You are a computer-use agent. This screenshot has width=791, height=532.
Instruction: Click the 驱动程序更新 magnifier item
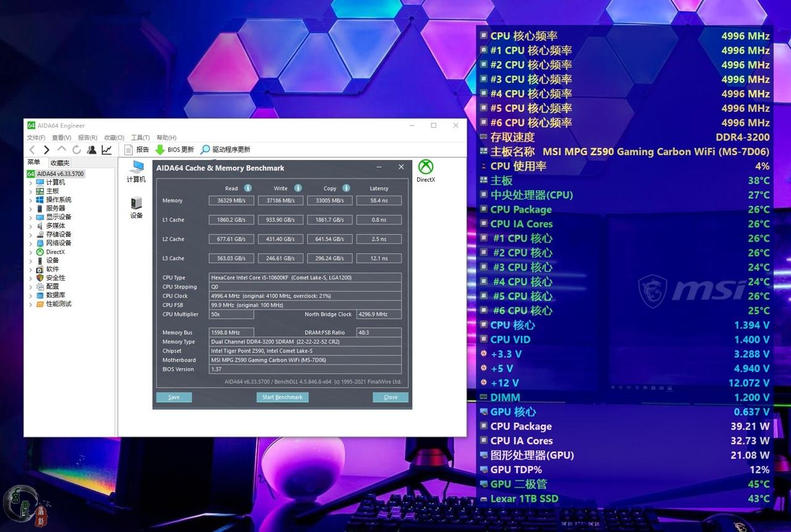225,150
